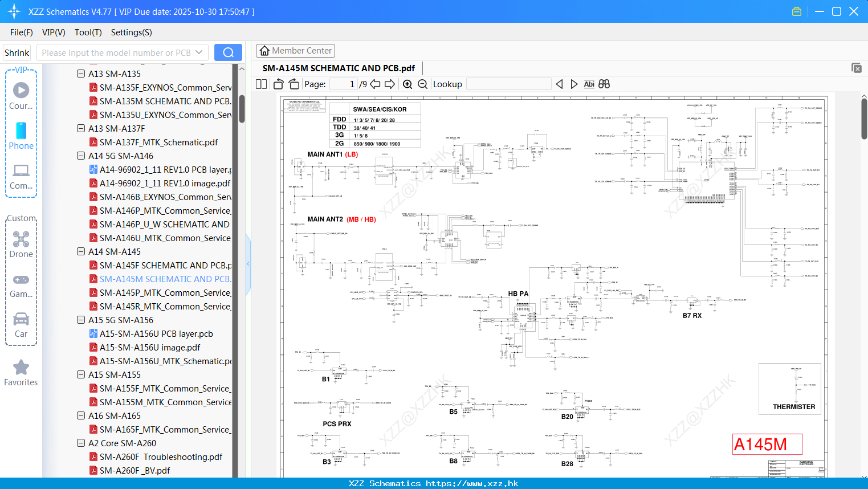Collapse the A13 SM-A135 folder
This screenshot has height=489, width=868.
[x=81, y=74]
